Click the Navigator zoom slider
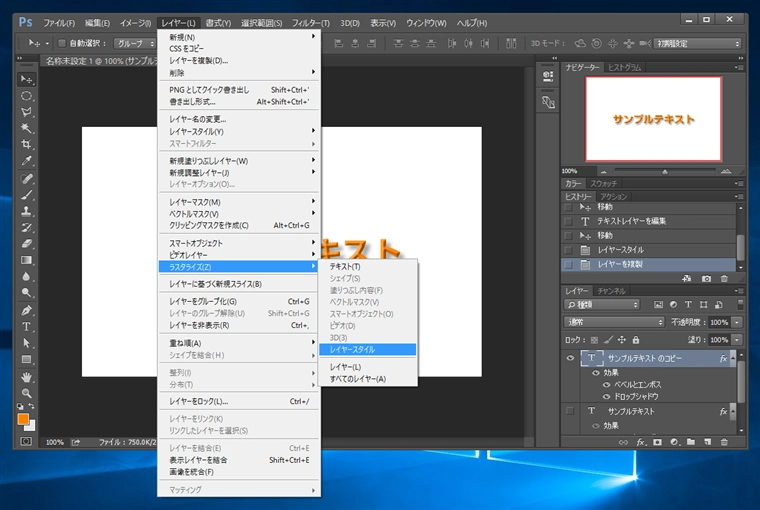 (665, 171)
